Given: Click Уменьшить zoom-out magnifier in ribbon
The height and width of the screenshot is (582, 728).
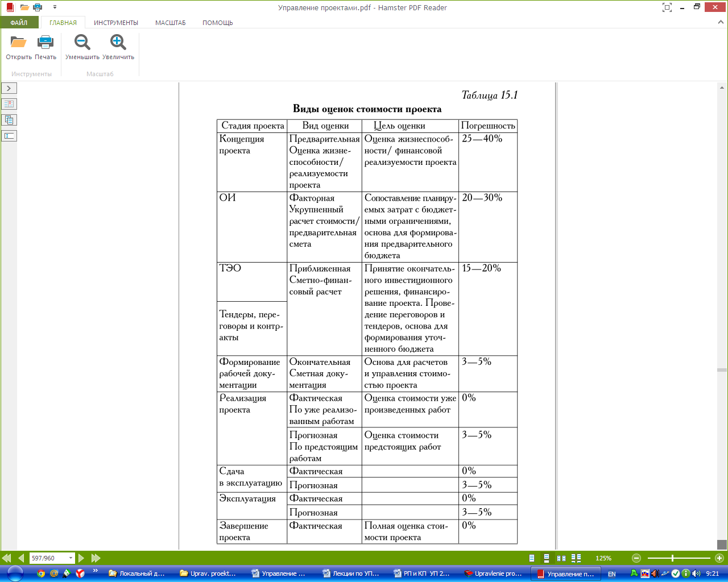Looking at the screenshot, I should point(82,42).
